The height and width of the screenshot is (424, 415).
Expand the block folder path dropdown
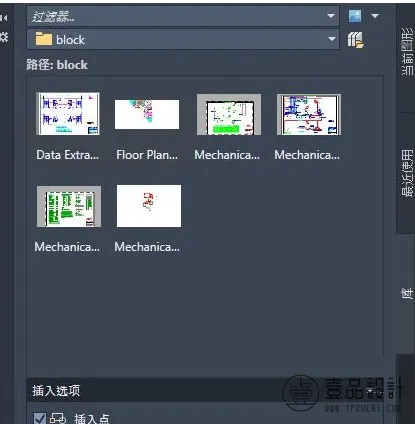pos(332,39)
